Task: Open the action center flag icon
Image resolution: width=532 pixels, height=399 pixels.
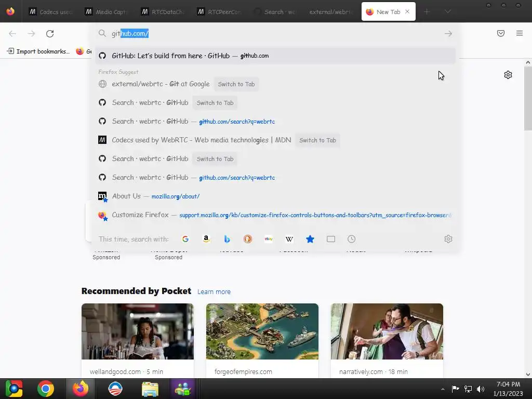Action: pos(455,389)
